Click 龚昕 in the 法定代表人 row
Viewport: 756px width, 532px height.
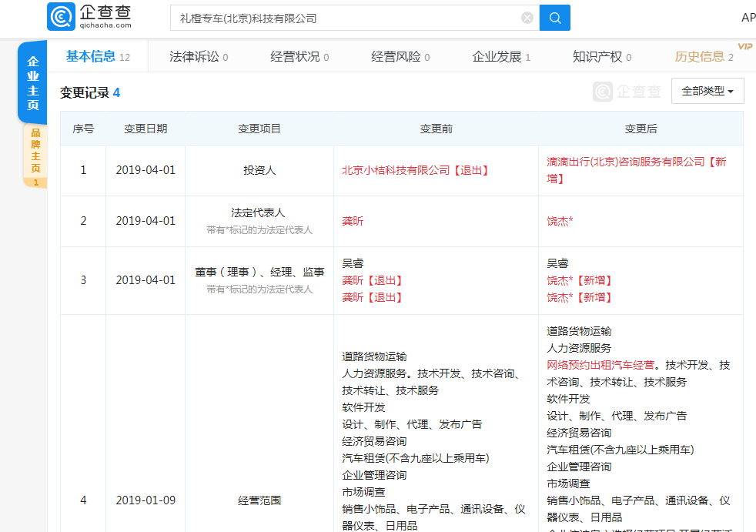pyautogui.click(x=353, y=221)
